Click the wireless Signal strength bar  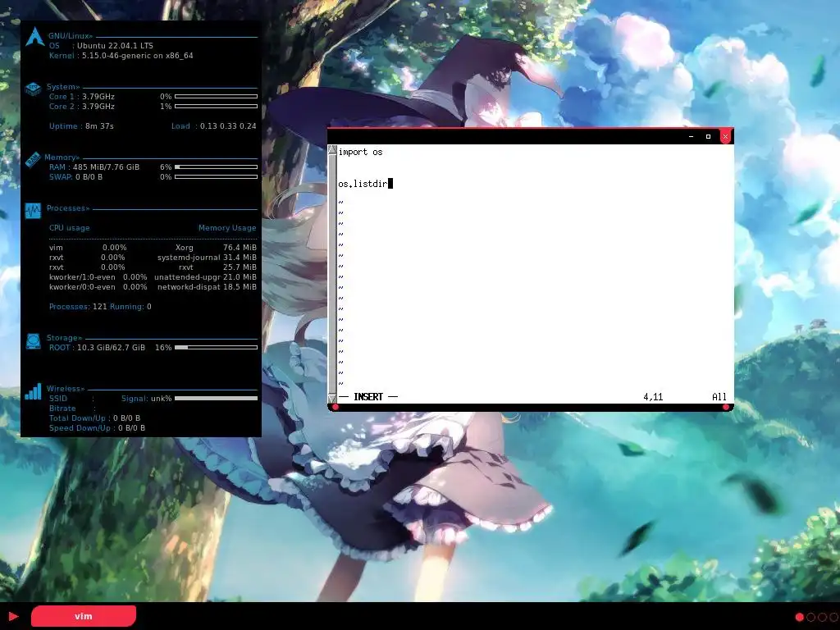pos(216,398)
